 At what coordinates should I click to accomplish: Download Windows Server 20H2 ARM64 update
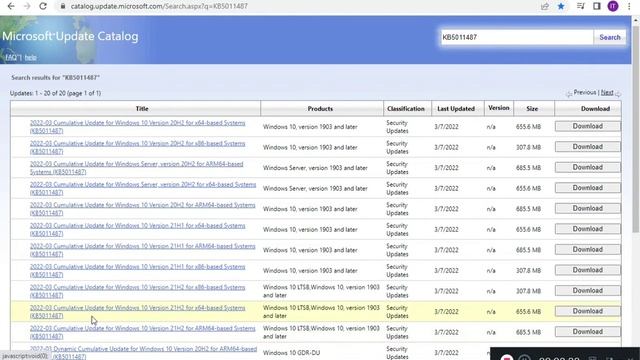point(587,167)
